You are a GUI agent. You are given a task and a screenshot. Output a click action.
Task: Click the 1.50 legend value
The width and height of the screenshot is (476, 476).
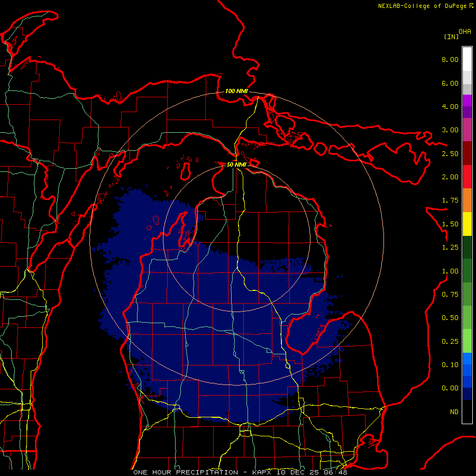point(450,224)
